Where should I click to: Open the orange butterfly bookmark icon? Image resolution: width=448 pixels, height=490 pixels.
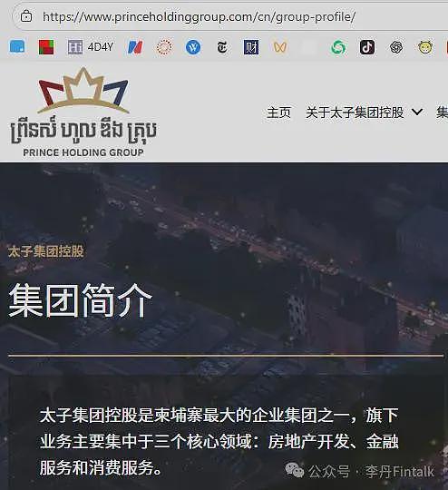[x=280, y=47]
